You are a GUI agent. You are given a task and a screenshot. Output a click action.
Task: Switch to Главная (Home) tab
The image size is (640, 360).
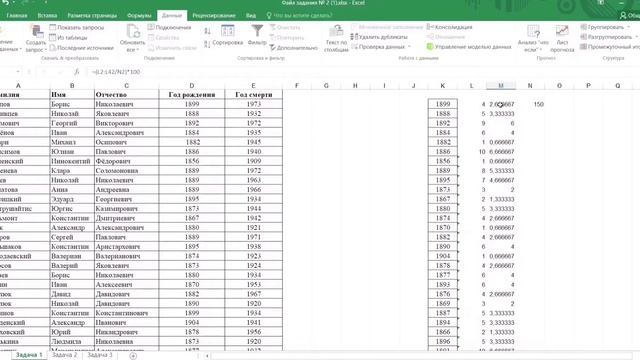pyautogui.click(x=17, y=16)
